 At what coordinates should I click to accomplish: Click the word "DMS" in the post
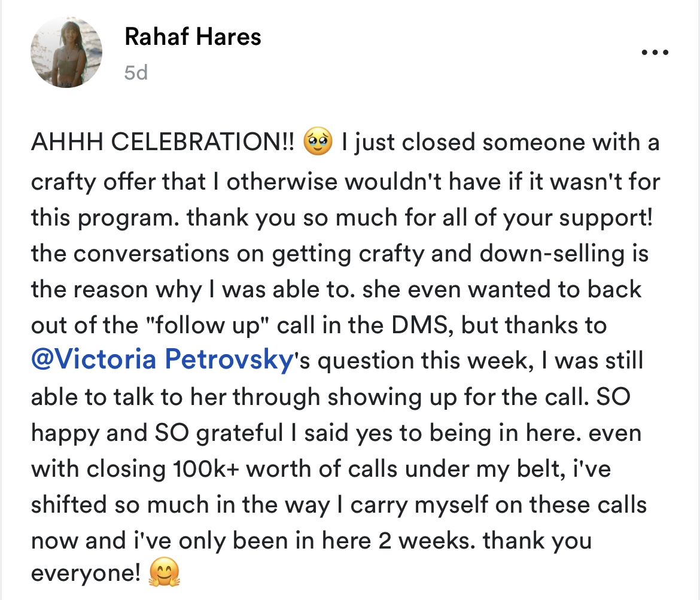coord(419,325)
